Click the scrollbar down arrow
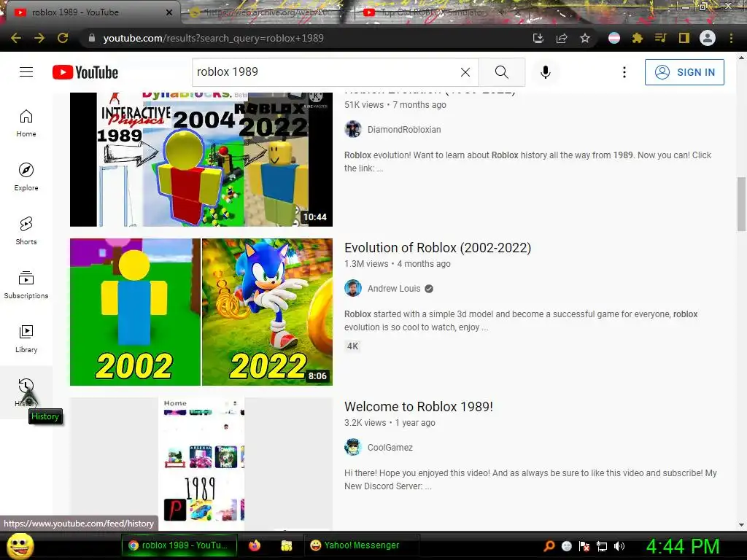The image size is (747, 560). point(741,525)
